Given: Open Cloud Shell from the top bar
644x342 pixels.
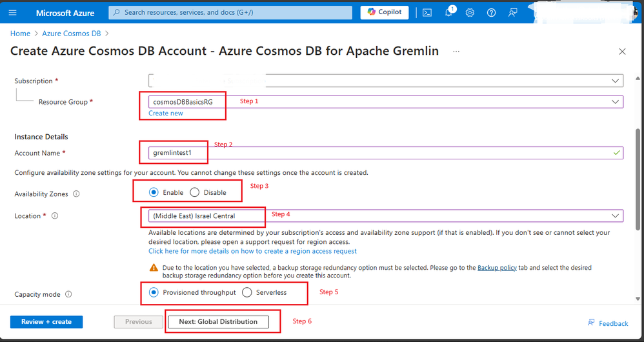Looking at the screenshot, I should point(427,12).
